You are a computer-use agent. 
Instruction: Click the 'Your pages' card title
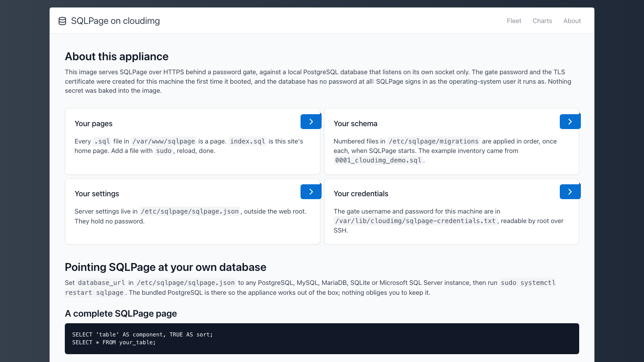pyautogui.click(x=93, y=124)
